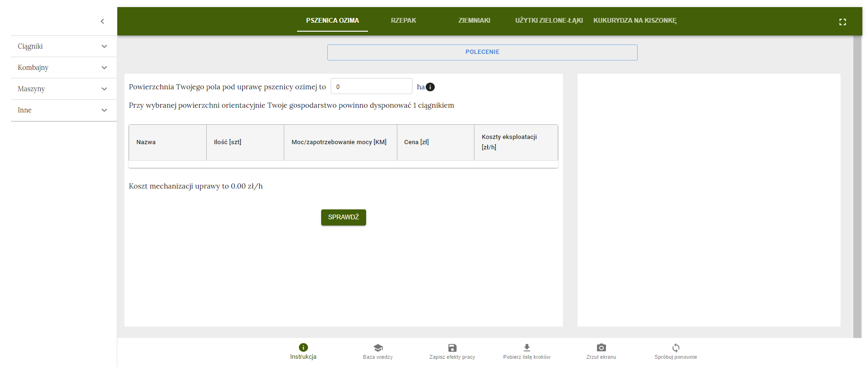The image size is (868, 372).
Task: Open the Instrukcja info icon
Action: [303, 347]
